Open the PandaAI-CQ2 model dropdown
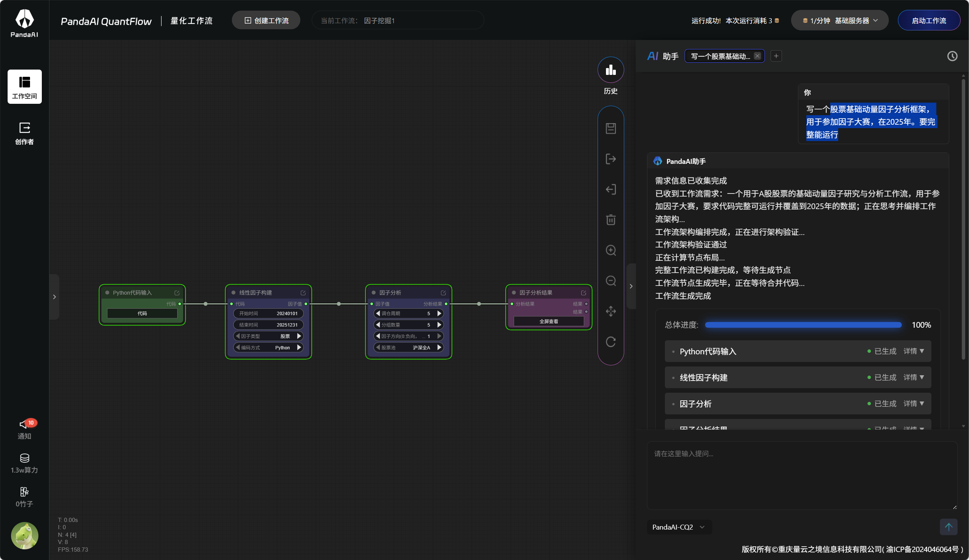The image size is (969, 560). (679, 527)
